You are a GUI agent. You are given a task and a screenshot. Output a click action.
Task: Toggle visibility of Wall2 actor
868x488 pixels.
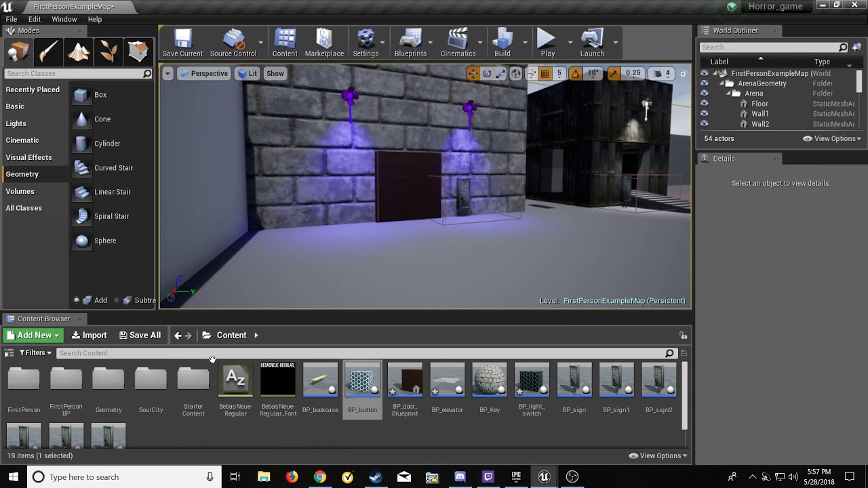point(704,124)
